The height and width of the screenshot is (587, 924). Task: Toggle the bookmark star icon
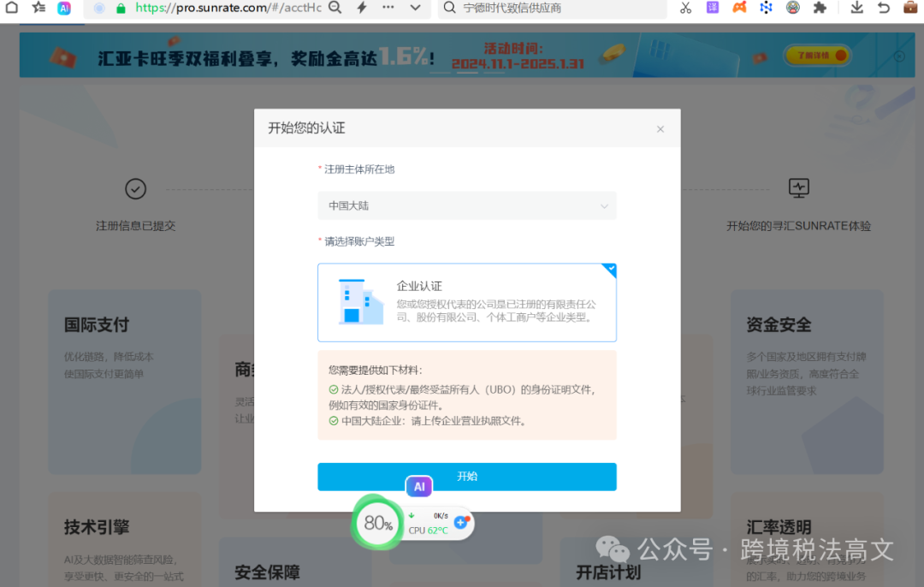click(38, 8)
